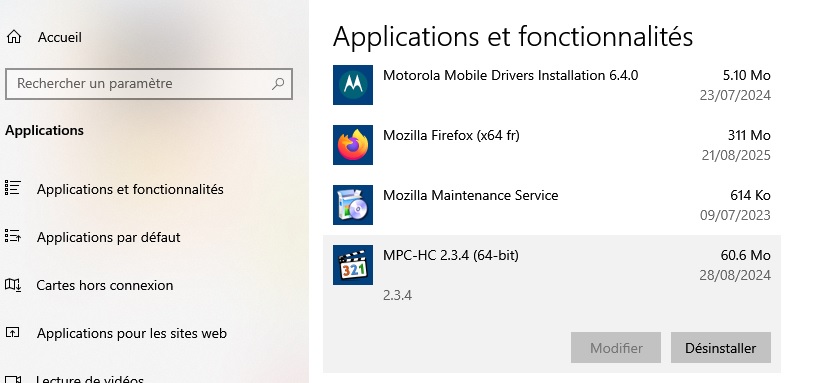This screenshot has height=383, width=816.
Task: Return to Accueil settings home
Action: pyautogui.click(x=59, y=37)
